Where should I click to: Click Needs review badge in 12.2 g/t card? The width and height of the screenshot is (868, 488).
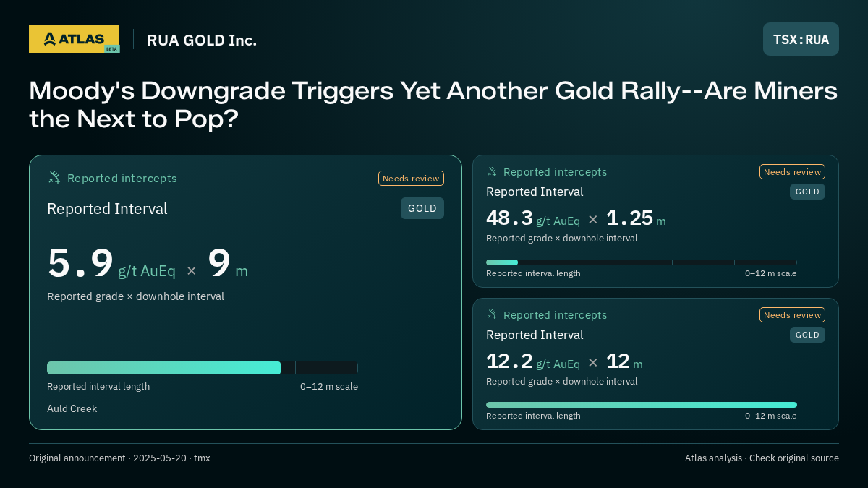(x=792, y=315)
